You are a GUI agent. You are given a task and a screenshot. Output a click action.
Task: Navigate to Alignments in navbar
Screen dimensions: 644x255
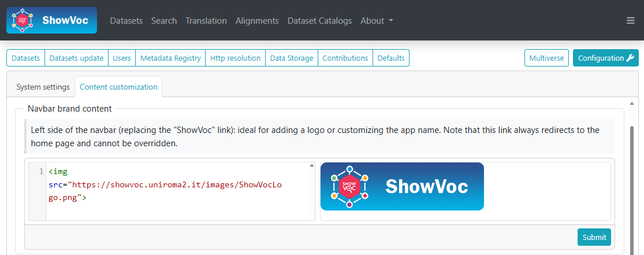[257, 21]
